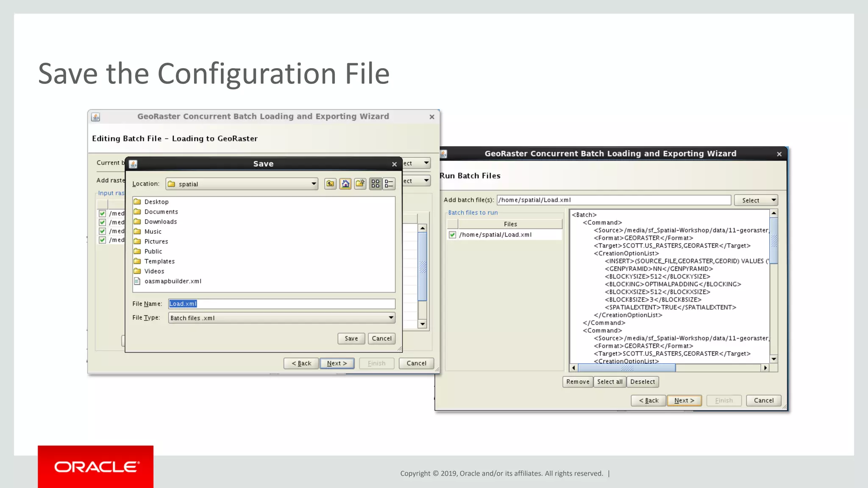Select <SPATIALEXTENT>TRUE line in XML preview
868x488 pixels.
pyautogui.click(x=670, y=307)
